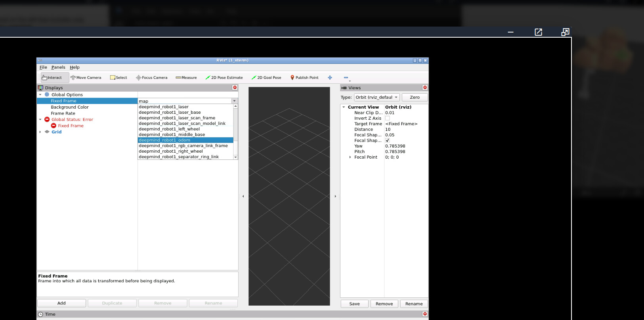This screenshot has height=320, width=644.
Task: Choose the Focus Camera tool
Action: (x=152, y=78)
